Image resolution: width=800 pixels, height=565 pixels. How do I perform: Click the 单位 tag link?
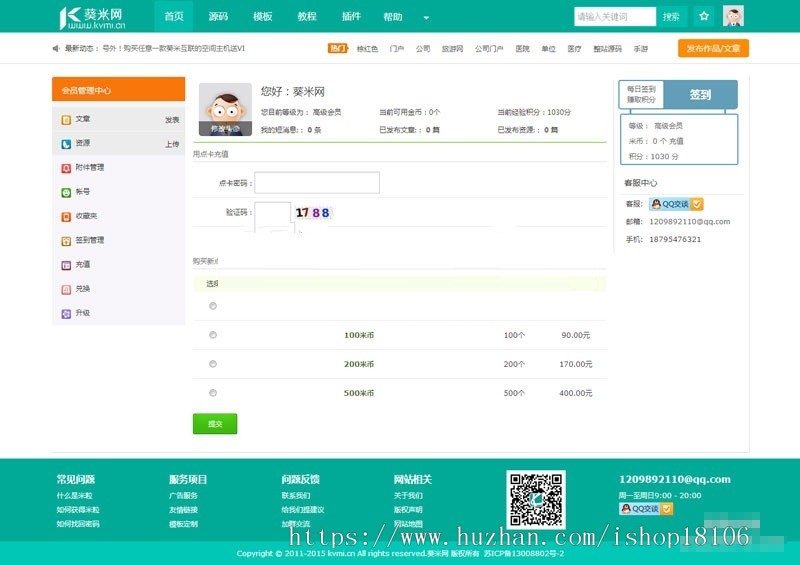[x=548, y=49]
